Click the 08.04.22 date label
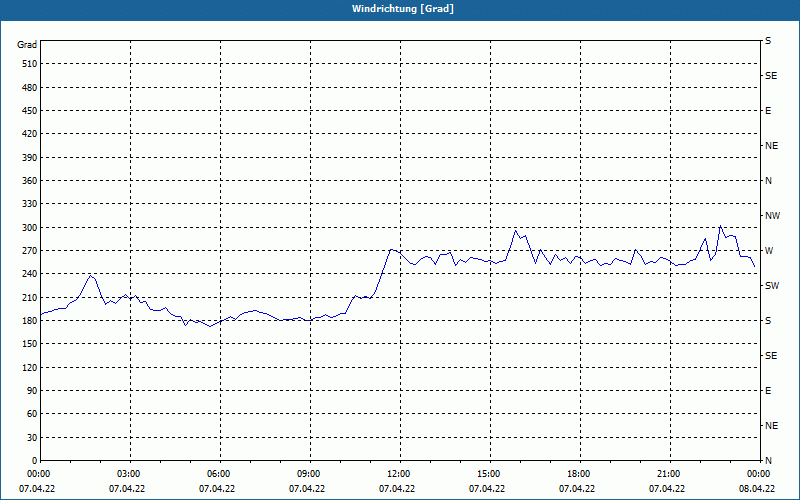Screen dimensions: 800x500 (757, 489)
